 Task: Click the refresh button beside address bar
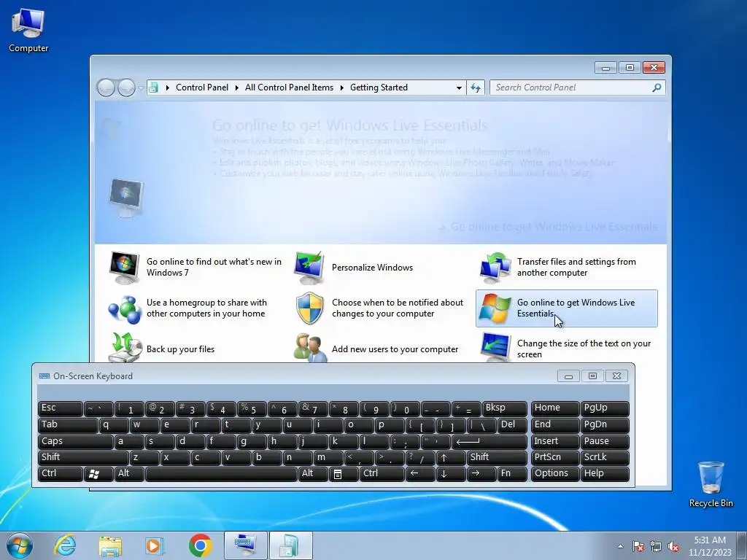tap(476, 87)
